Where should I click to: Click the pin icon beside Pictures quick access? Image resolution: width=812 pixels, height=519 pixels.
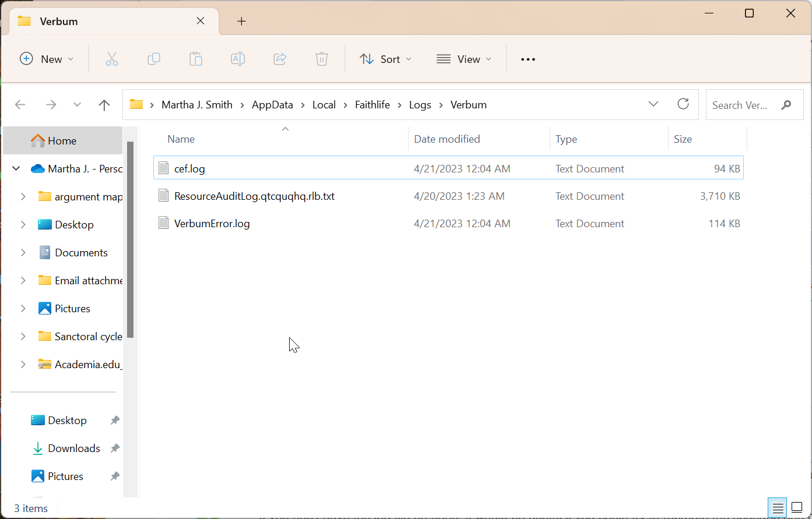[x=115, y=476]
